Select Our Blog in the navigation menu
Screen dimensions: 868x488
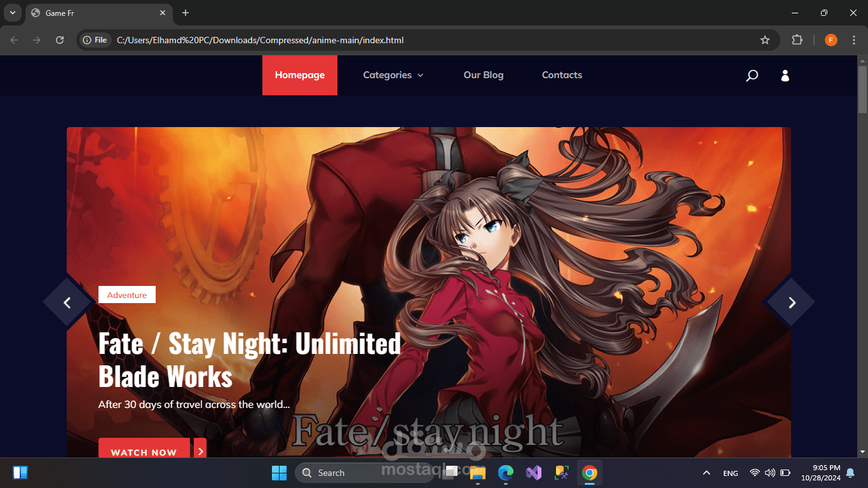[x=483, y=75]
